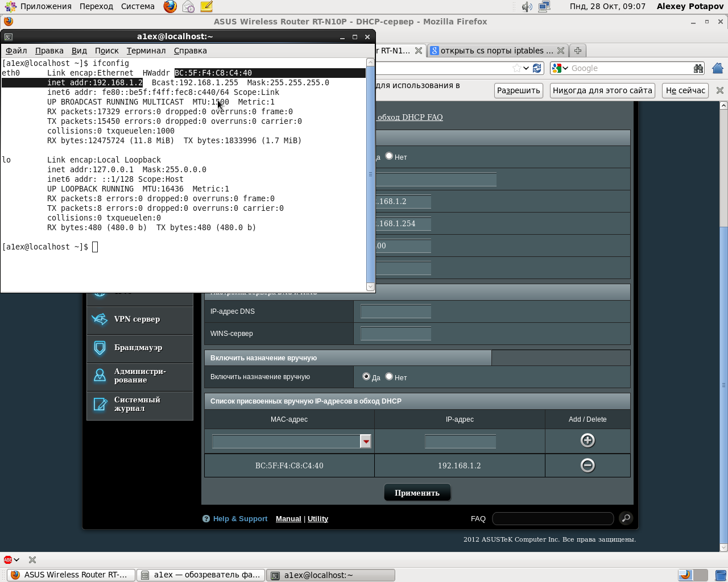
Task: Select Нет for Включить назначение вручную
Action: coord(389,376)
